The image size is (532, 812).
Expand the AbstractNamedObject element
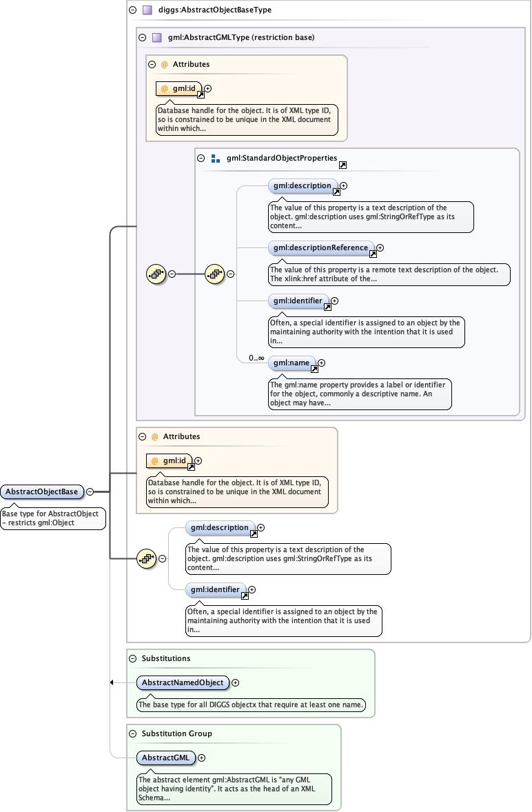(236, 682)
